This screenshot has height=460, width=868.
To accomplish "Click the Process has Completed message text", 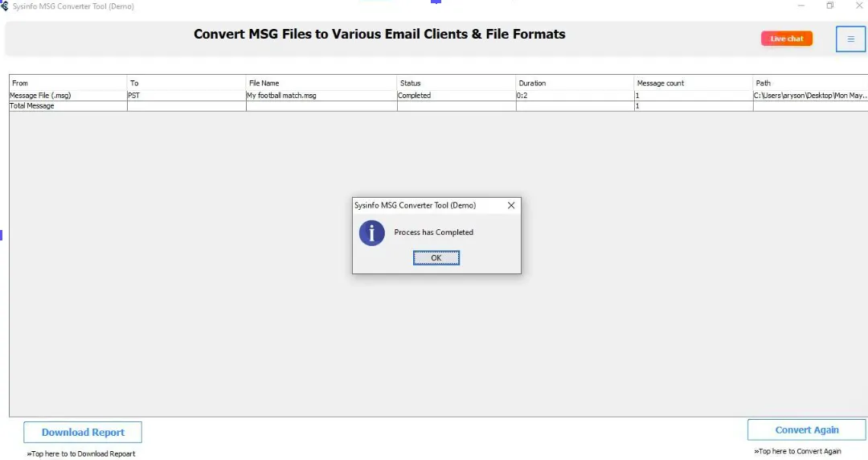I will [433, 232].
